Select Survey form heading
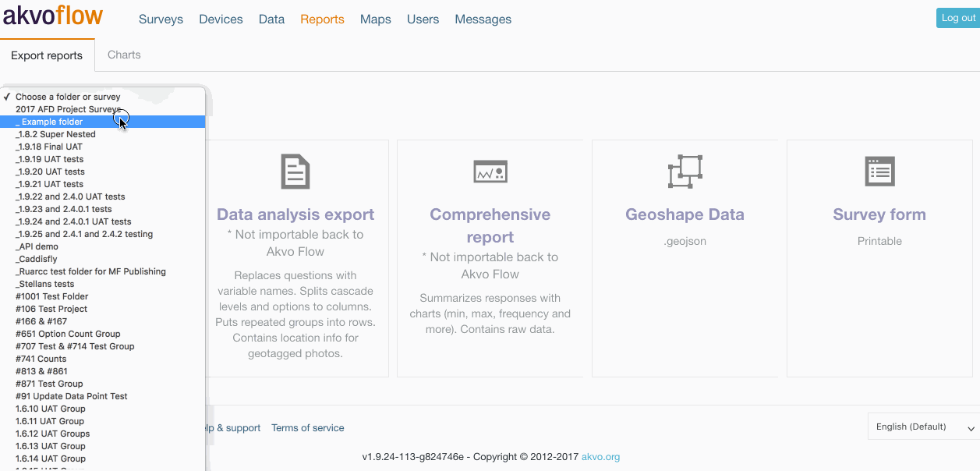This screenshot has width=980, height=471. [x=879, y=214]
